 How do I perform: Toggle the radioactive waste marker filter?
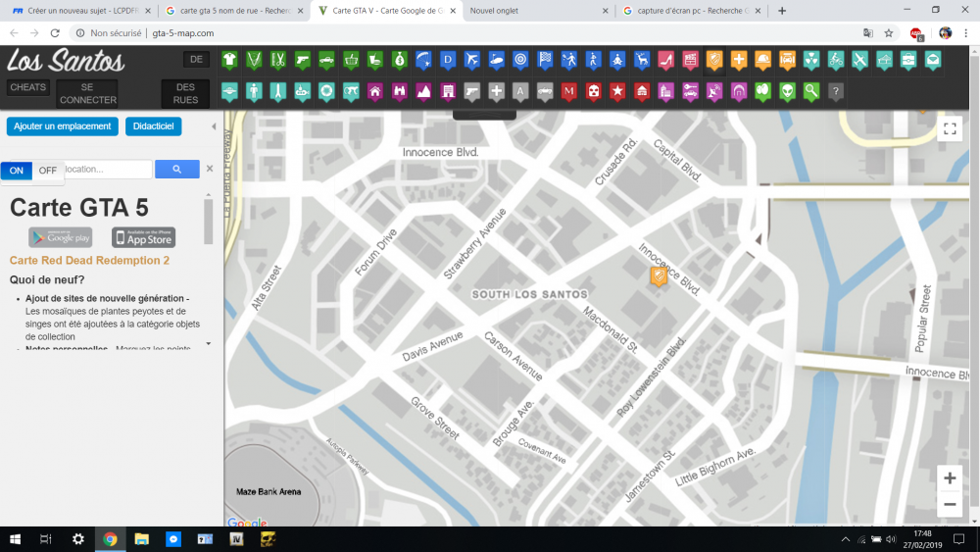tap(811, 61)
